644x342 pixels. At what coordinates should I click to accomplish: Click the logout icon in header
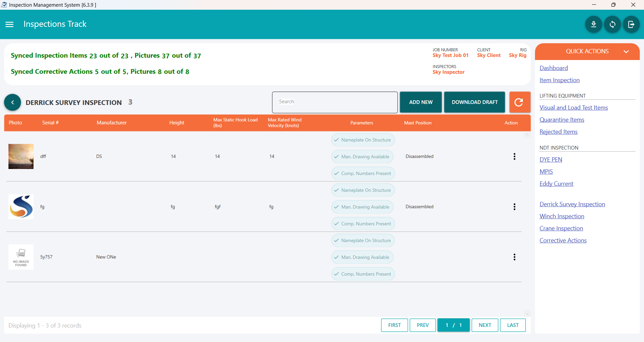tap(631, 24)
